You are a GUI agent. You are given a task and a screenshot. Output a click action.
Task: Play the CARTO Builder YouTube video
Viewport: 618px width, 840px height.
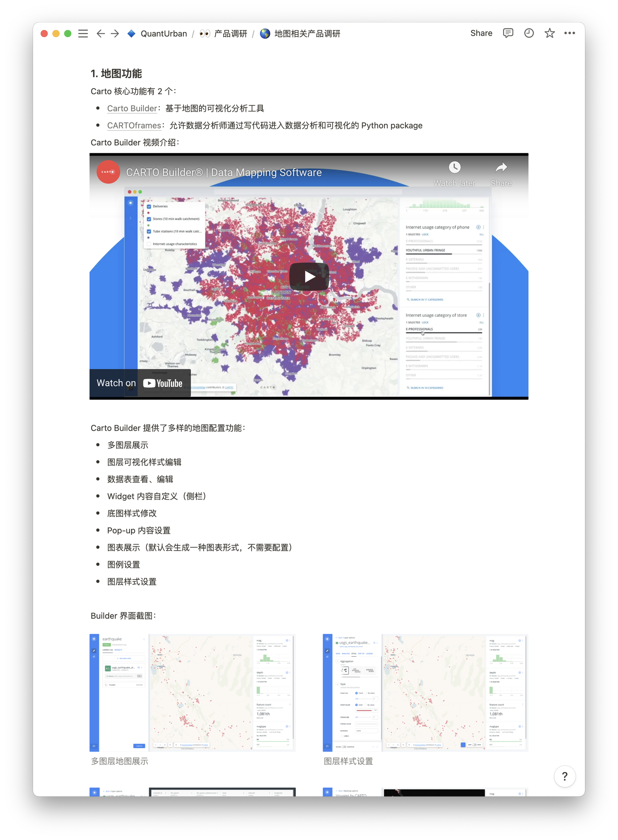tap(309, 276)
